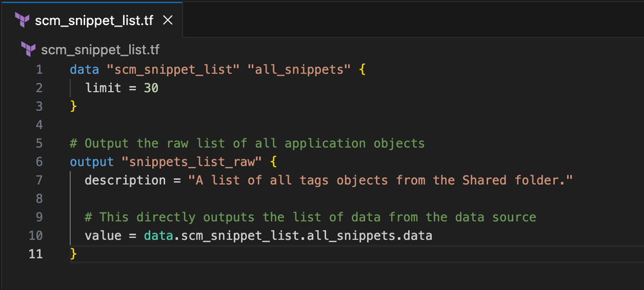Click line number 1 in the gutter

coord(39,70)
